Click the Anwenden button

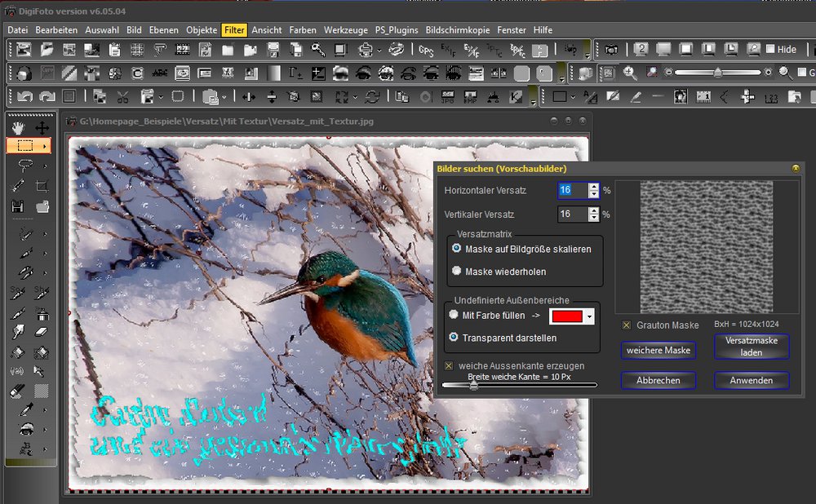click(x=751, y=380)
